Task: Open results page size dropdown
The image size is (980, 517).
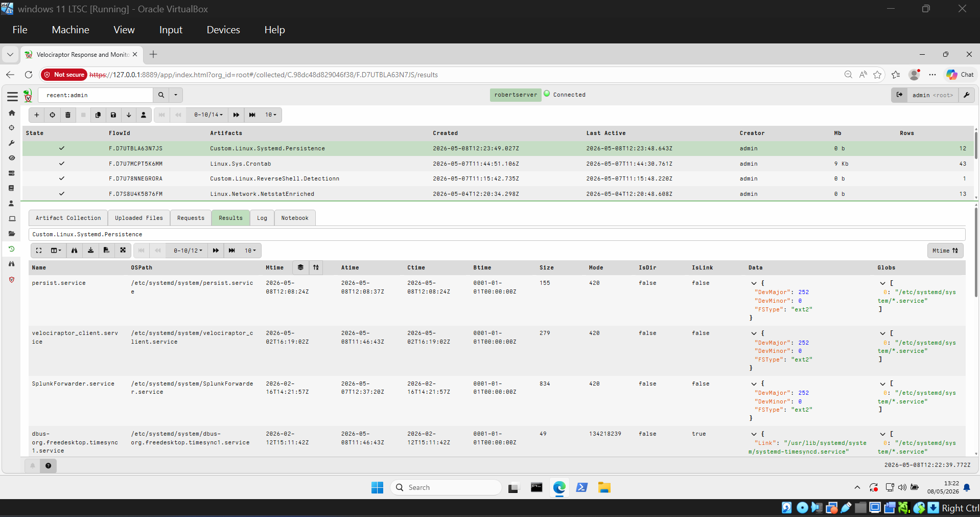Action: pos(250,251)
